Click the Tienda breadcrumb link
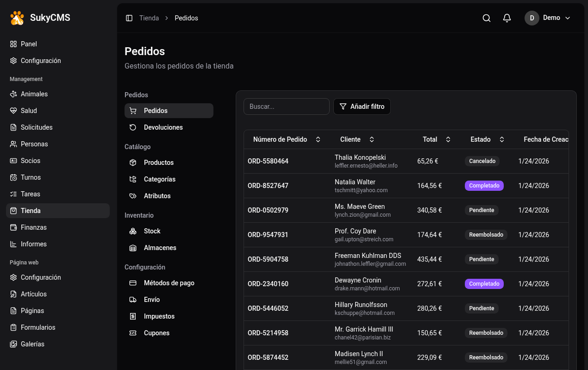This screenshot has height=370, width=588. [149, 18]
